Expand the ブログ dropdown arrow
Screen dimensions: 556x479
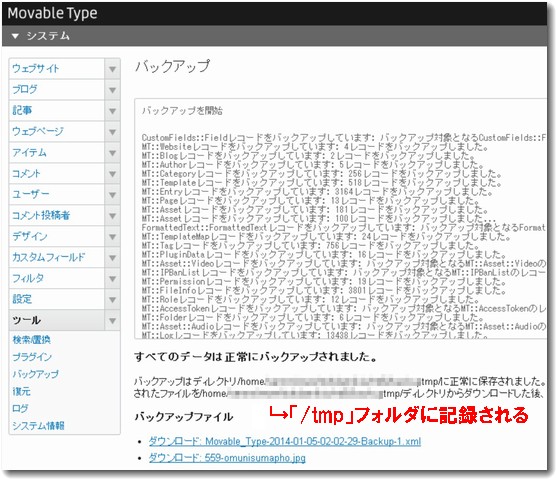112,90
